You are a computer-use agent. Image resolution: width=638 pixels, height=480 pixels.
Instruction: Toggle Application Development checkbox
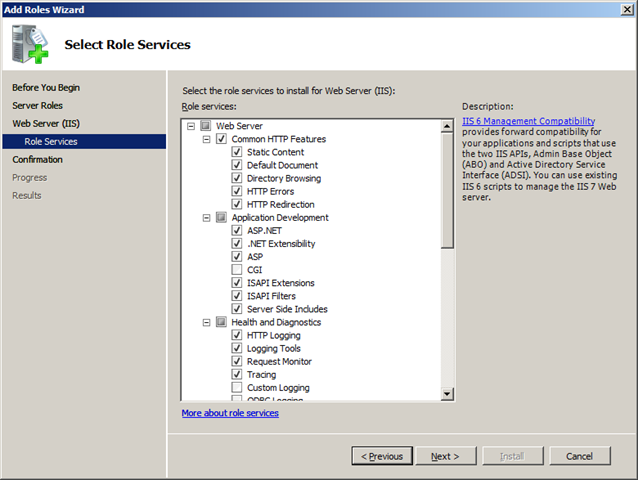tap(221, 217)
